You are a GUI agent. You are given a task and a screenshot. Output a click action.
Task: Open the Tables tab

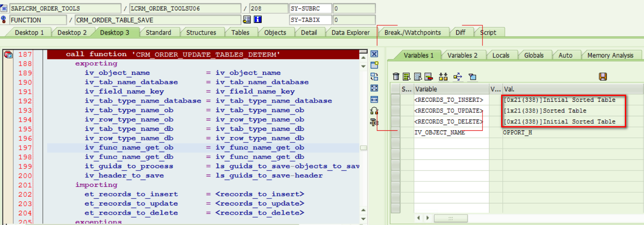(240, 32)
